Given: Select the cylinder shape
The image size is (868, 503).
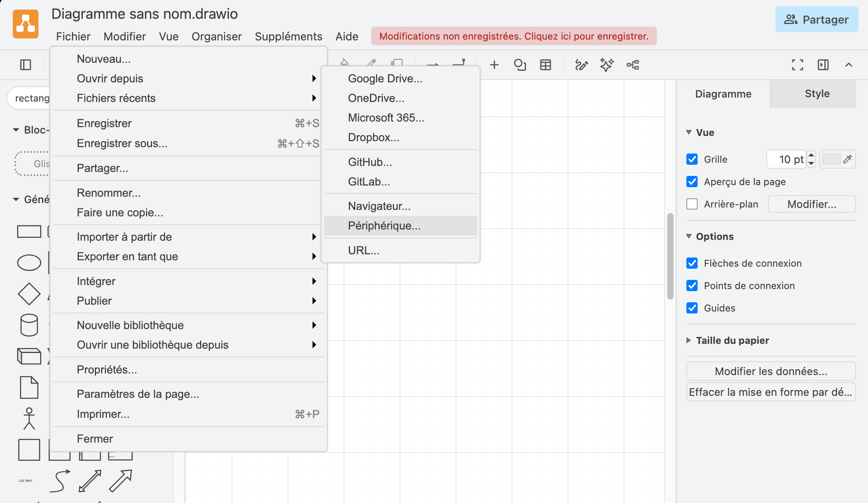Looking at the screenshot, I should 29,325.
